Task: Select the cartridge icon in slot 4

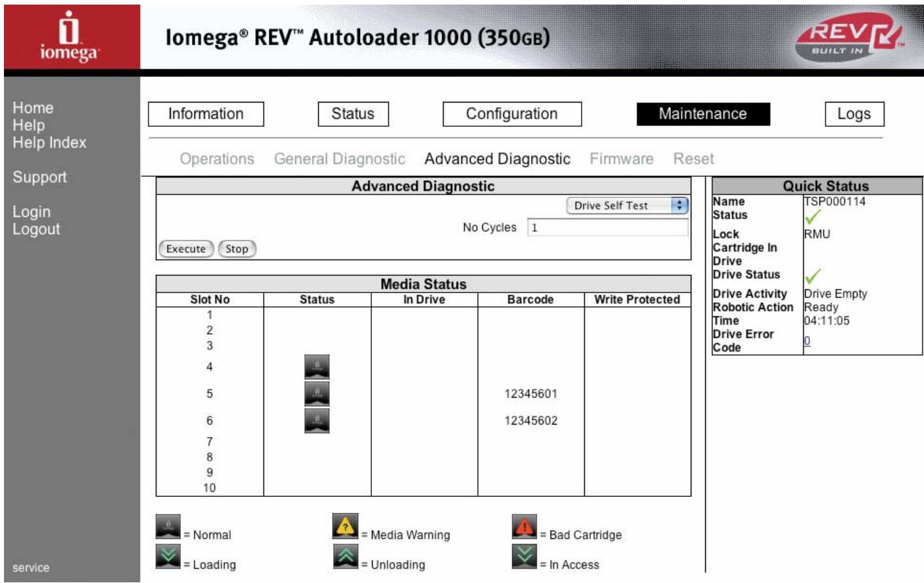Action: (x=317, y=367)
